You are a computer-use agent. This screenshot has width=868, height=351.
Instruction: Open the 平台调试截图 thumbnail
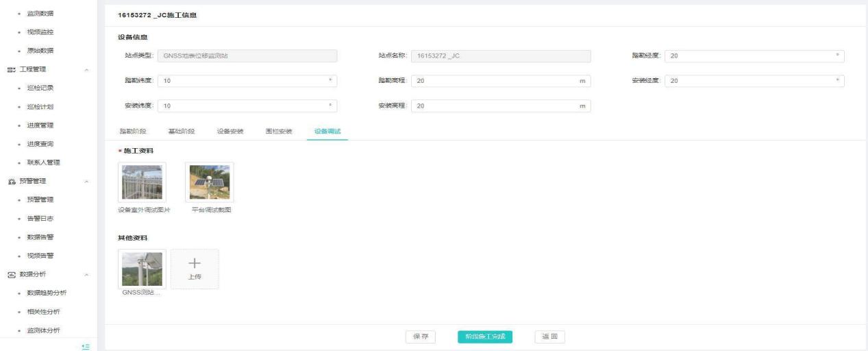click(210, 182)
